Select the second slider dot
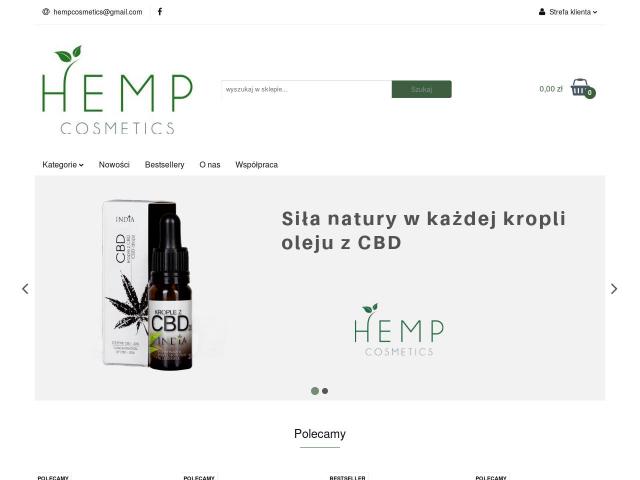640x480 pixels. (x=325, y=391)
